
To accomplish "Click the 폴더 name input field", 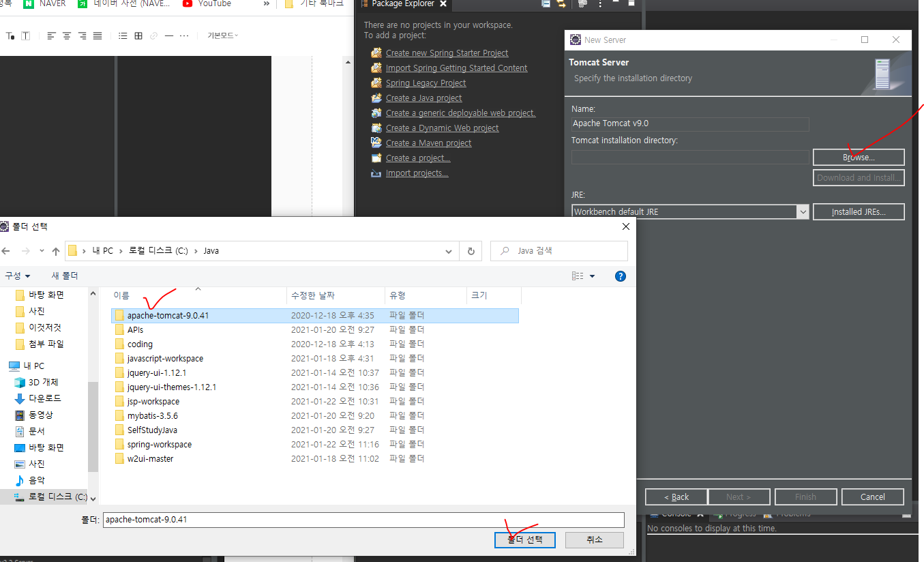I will coord(363,520).
